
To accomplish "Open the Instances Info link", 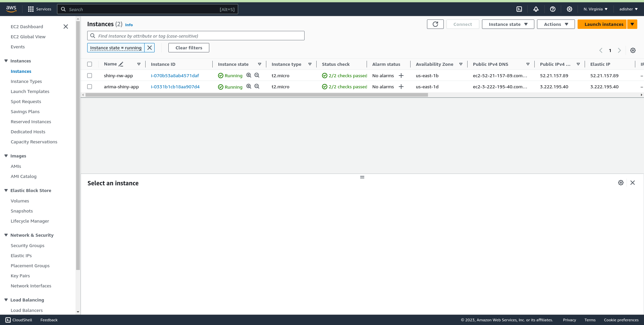I will point(129,25).
